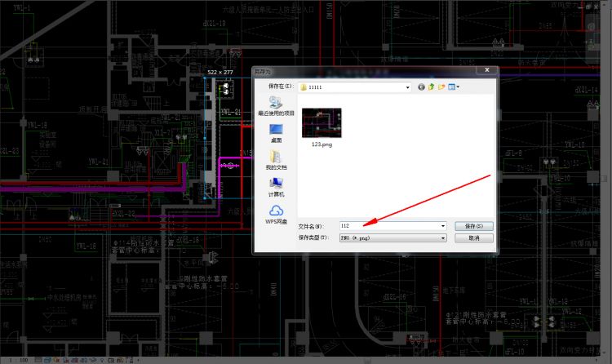The image size is (612, 364).
Task: Open the save type PNG dropdown
Action: point(443,238)
